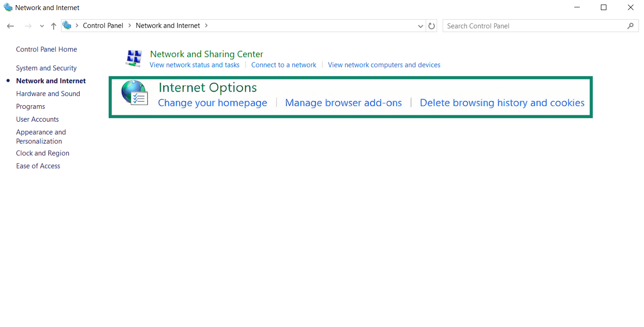Image resolution: width=644 pixels, height=327 pixels.
Task: Refresh the Control Panel view
Action: click(432, 26)
